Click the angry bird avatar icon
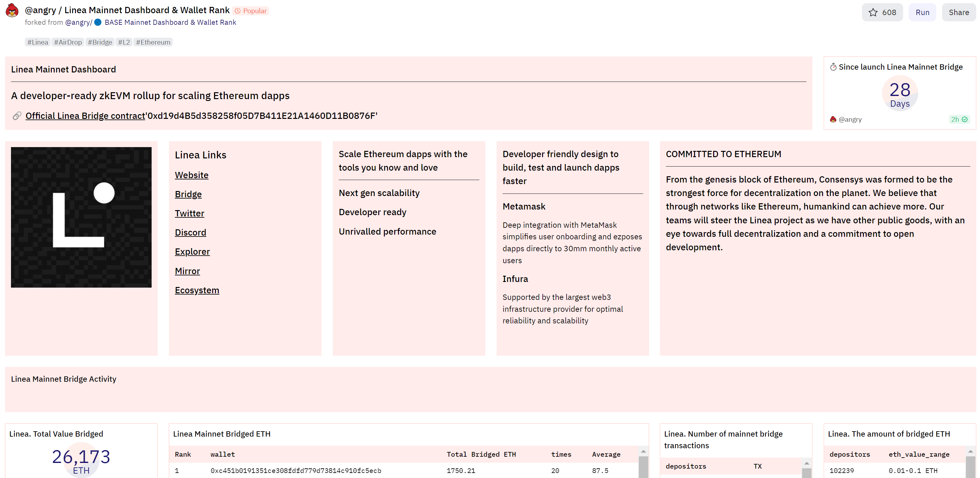980x478 pixels. pos(12,11)
